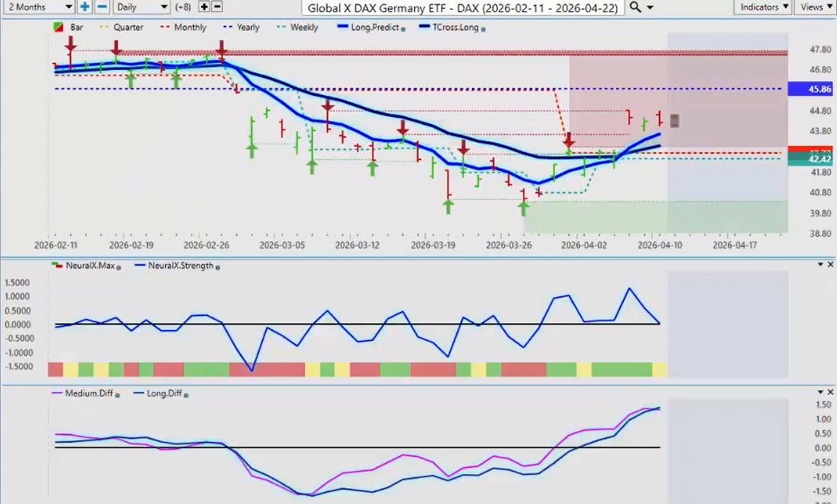Click the blue 45.86 price label
The height and width of the screenshot is (504, 837).
click(811, 89)
